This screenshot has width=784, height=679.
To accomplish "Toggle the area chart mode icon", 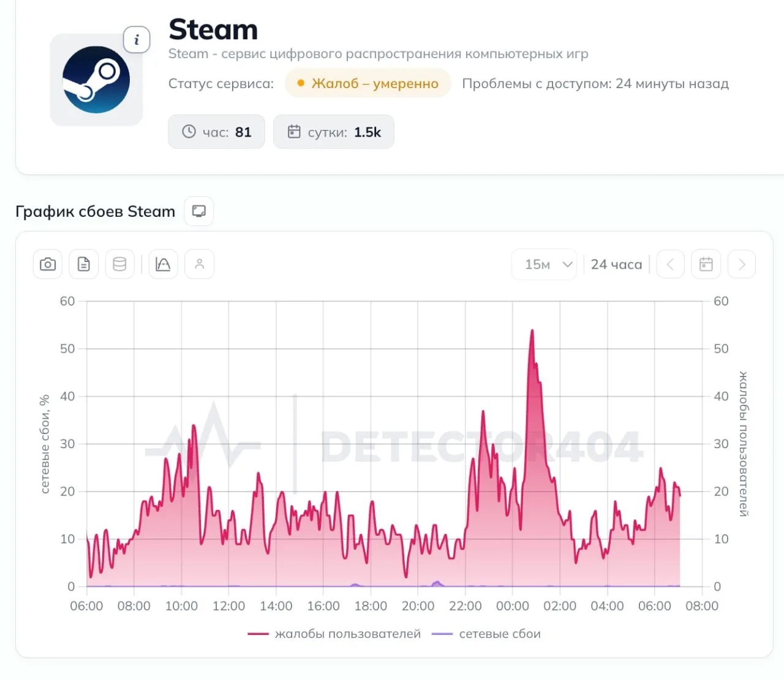I will click(x=163, y=264).
